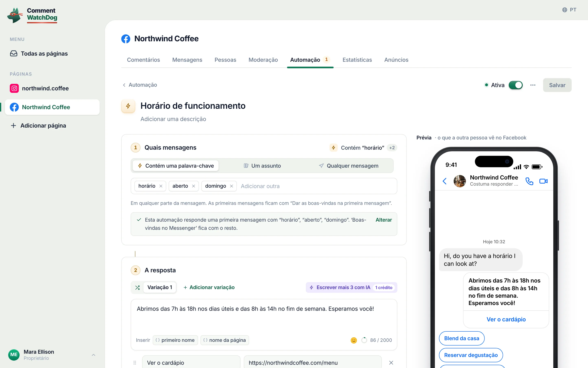Click the phone call icon in preview
588x368 pixels.
pyautogui.click(x=529, y=181)
